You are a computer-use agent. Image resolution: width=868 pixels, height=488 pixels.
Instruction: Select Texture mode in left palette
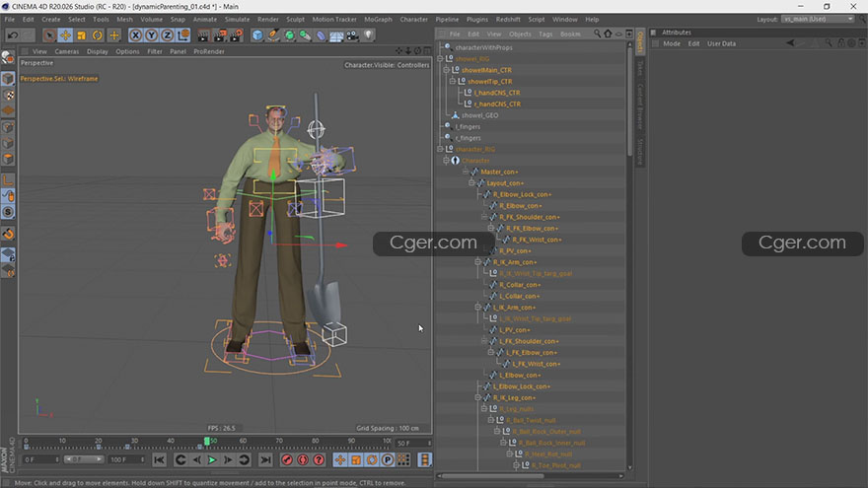pos(8,96)
